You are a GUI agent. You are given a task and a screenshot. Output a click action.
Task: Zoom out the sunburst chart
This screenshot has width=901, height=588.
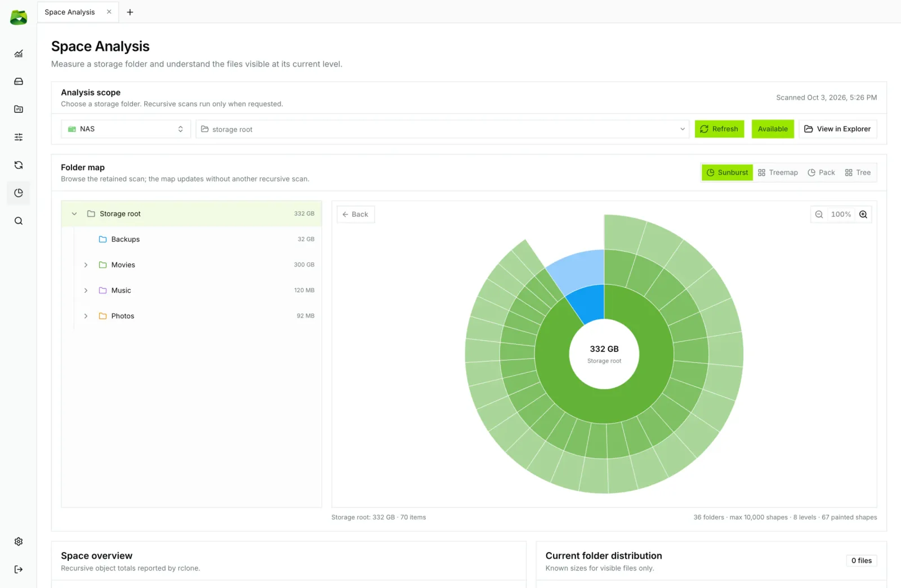[x=819, y=215]
